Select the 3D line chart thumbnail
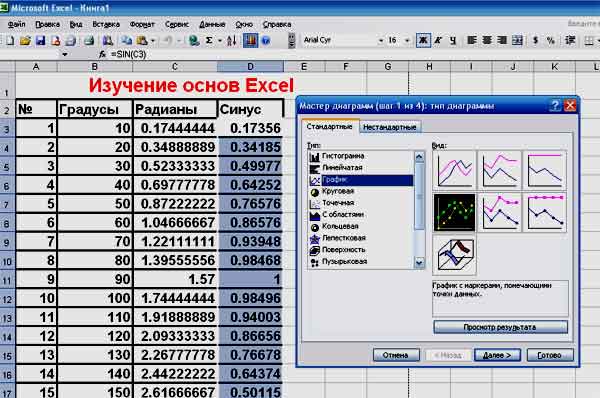 (454, 254)
